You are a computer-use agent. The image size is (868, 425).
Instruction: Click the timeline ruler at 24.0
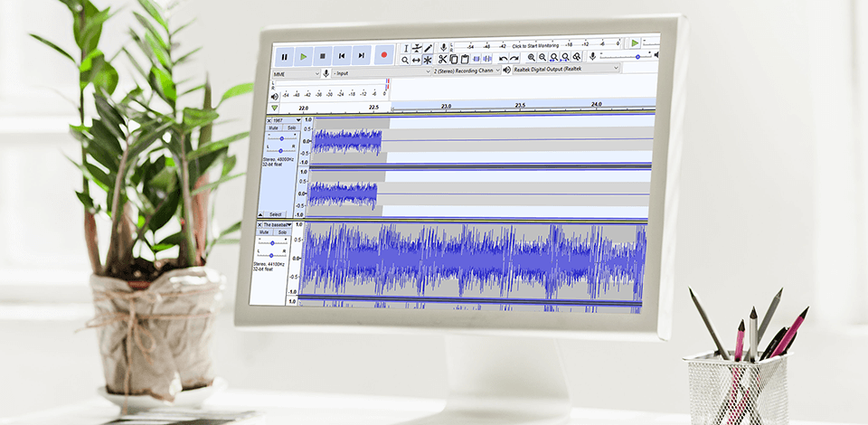(597, 104)
